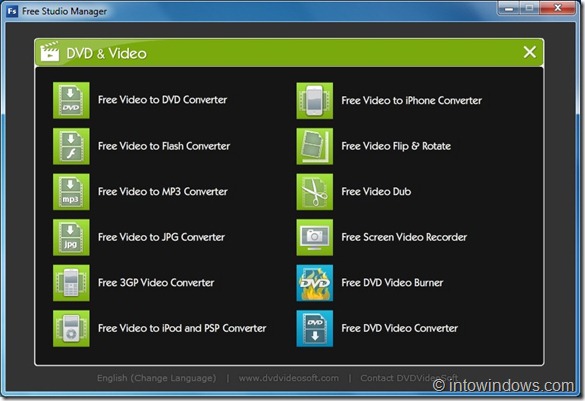Open the Free DVD Video Burner flame icon
The image size is (585, 401).
point(315,283)
